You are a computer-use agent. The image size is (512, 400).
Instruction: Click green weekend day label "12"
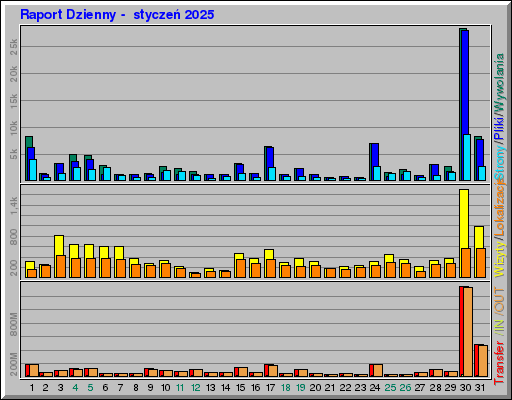[x=196, y=388]
